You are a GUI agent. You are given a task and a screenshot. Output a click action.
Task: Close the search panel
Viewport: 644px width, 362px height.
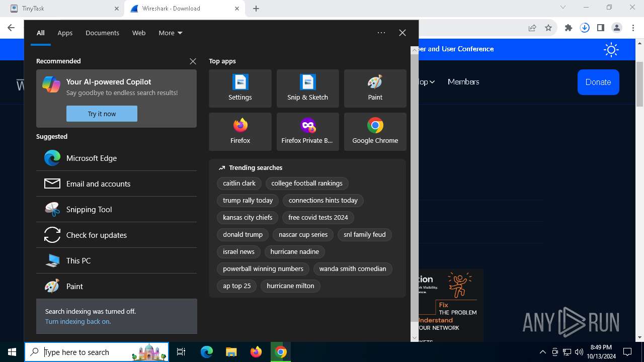pos(402,33)
